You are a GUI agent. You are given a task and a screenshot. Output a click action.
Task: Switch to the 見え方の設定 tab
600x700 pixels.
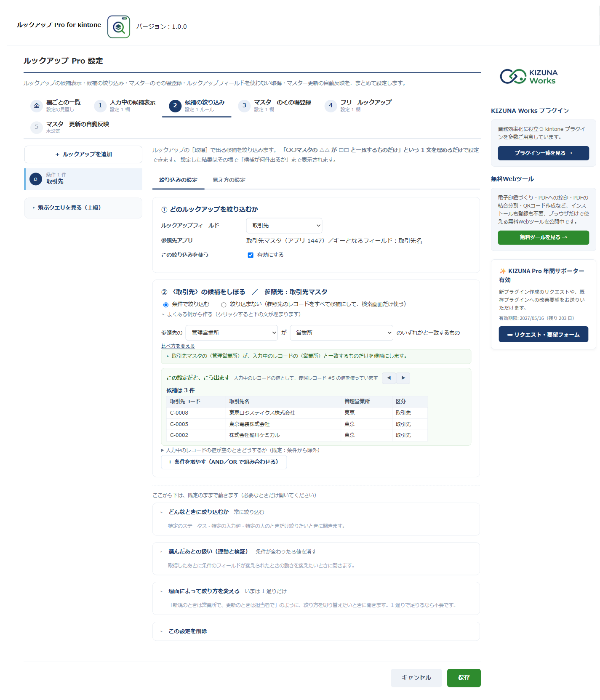[229, 180]
